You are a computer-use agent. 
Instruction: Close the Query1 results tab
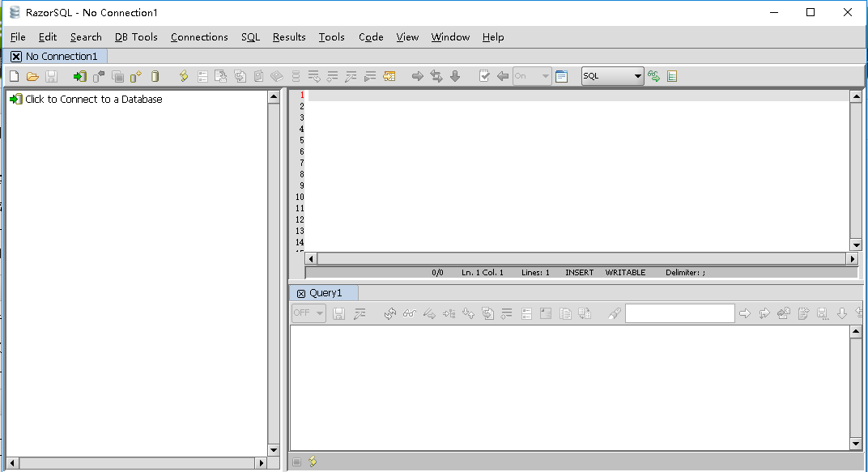pyautogui.click(x=301, y=294)
